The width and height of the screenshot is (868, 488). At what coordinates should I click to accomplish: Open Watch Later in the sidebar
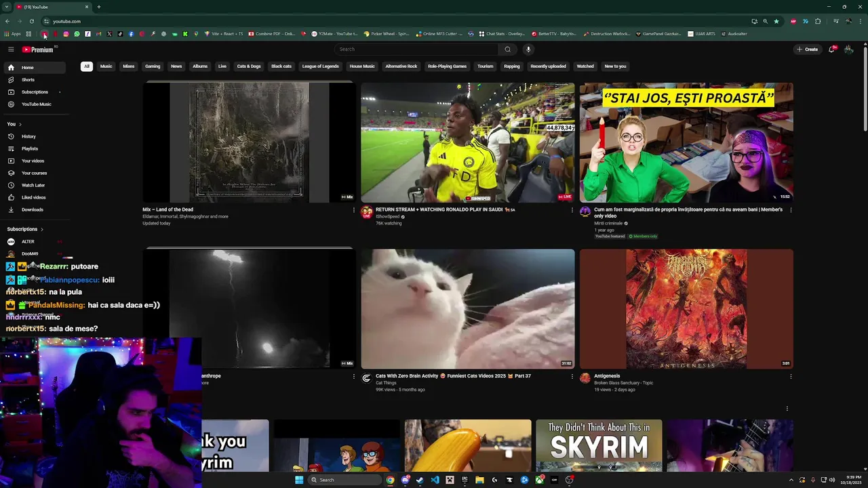[x=34, y=185]
